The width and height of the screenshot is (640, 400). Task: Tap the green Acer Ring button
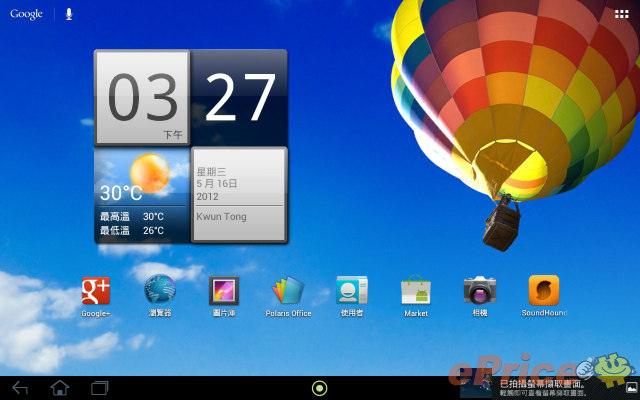(x=320, y=388)
